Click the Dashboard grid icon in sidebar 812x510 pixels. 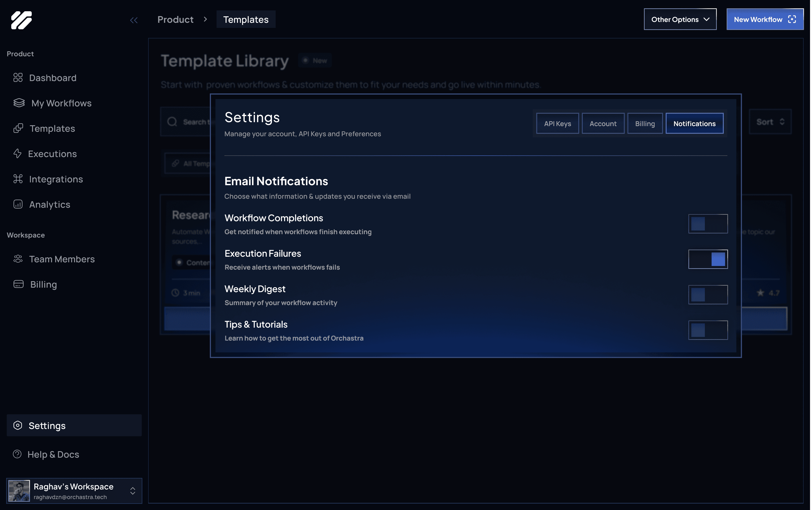(18, 78)
